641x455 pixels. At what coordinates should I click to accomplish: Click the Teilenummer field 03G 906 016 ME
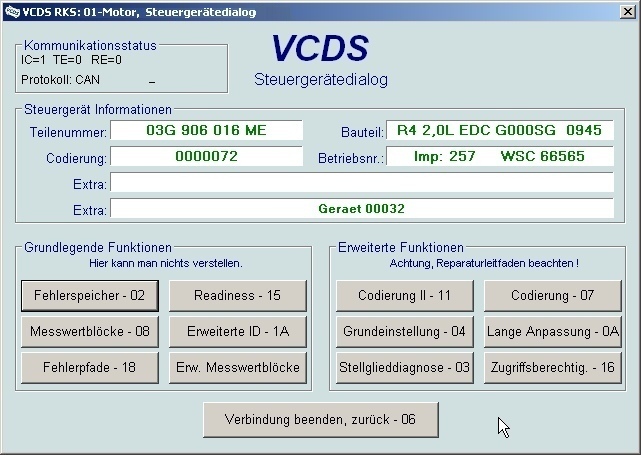point(206,130)
